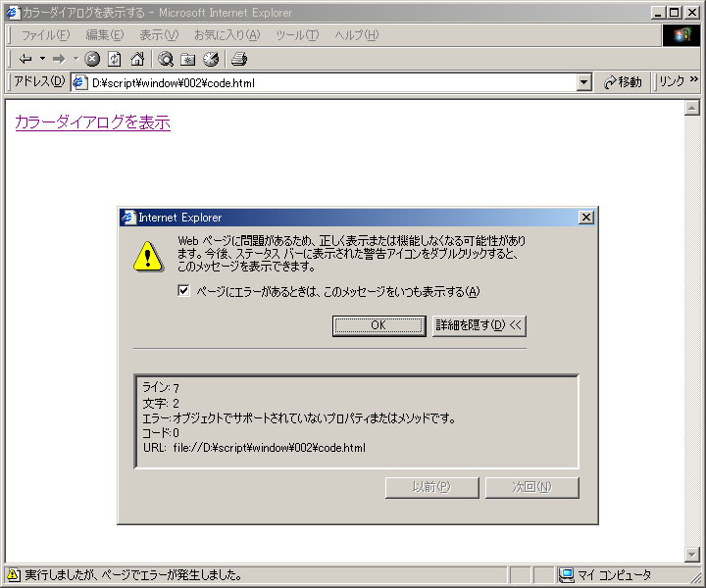706x588 pixels.
Task: Follow the カラーダイアログを表示 link
Action: [93, 122]
